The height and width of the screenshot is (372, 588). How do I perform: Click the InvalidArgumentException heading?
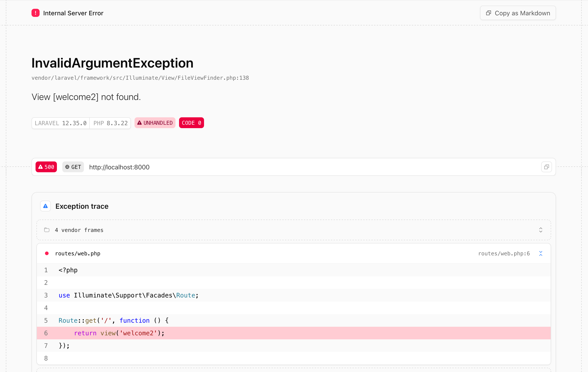coord(112,63)
